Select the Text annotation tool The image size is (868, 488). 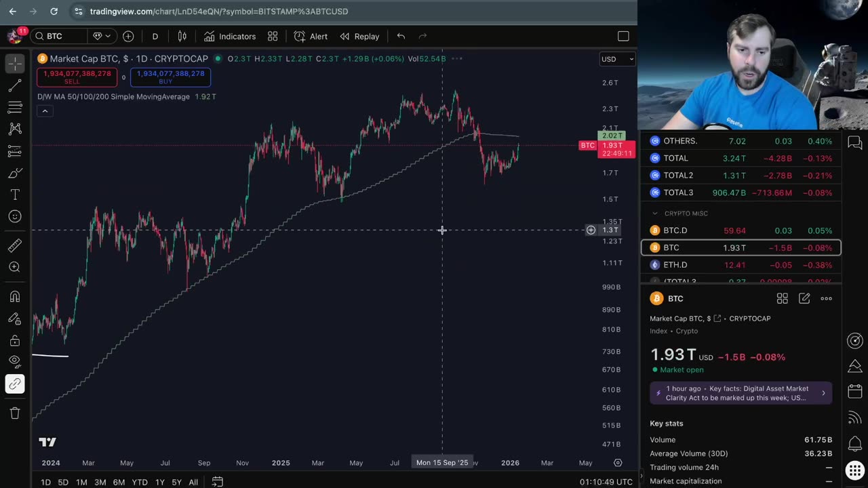pos(14,195)
